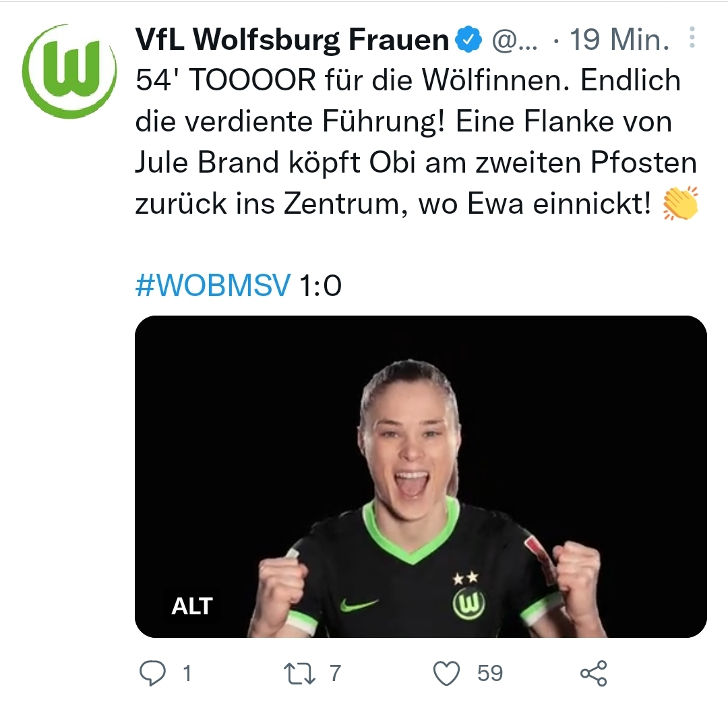Open the account name VfL Wolfsburg Frauen

click(x=292, y=40)
